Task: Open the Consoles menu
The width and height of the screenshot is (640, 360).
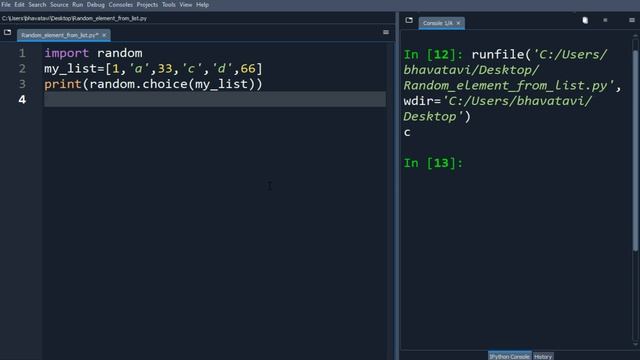Action: pyautogui.click(x=120, y=5)
